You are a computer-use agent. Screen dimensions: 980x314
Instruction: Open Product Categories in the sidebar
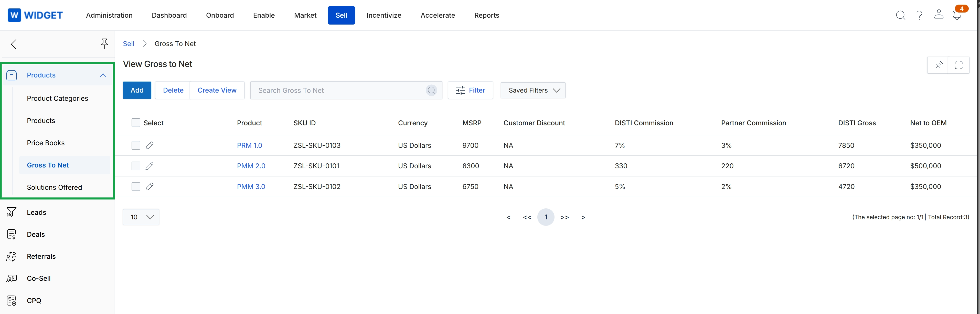57,98
